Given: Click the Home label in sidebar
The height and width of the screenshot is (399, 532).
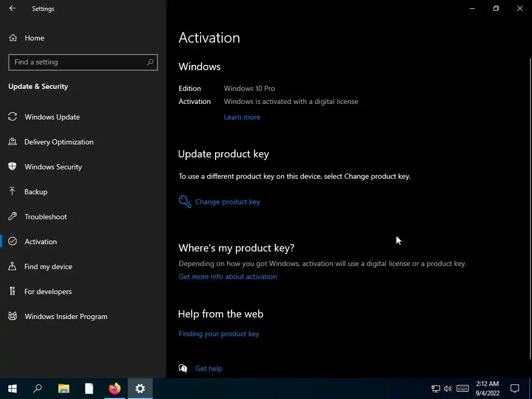Looking at the screenshot, I should (x=35, y=38).
